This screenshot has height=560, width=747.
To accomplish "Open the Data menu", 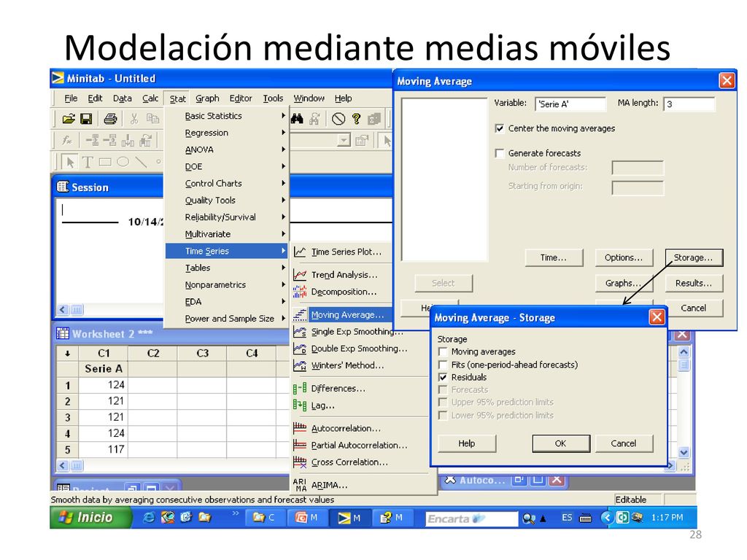I will tap(122, 98).
